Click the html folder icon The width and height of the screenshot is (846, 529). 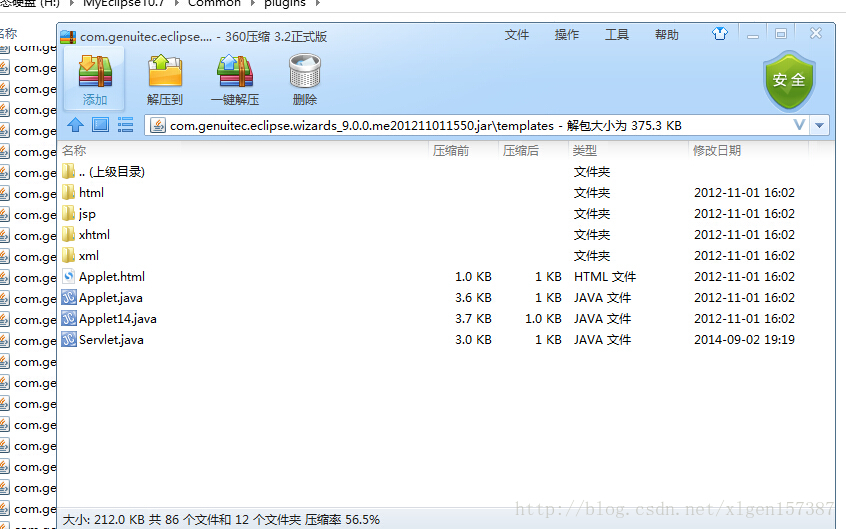(x=69, y=192)
